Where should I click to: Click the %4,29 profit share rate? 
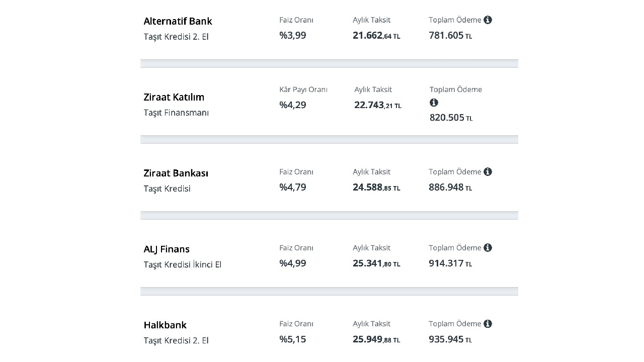pyautogui.click(x=293, y=105)
